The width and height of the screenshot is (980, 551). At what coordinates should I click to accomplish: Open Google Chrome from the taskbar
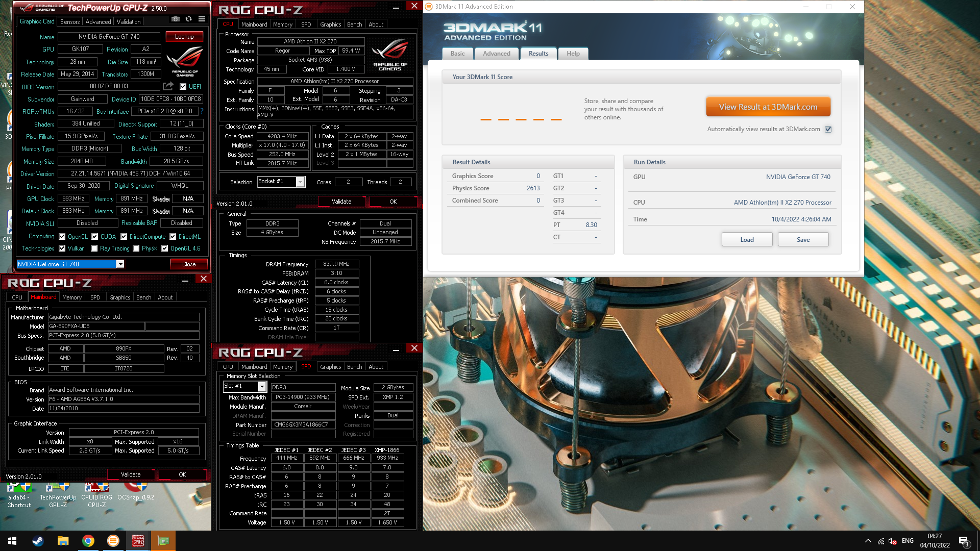[x=88, y=541]
